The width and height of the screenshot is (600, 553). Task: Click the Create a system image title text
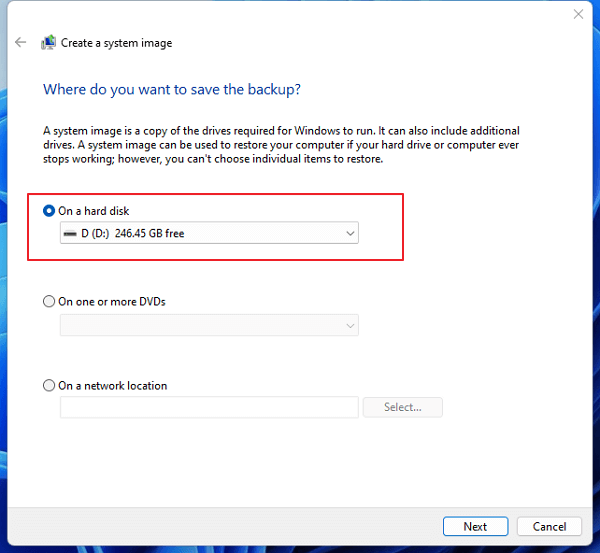click(116, 43)
